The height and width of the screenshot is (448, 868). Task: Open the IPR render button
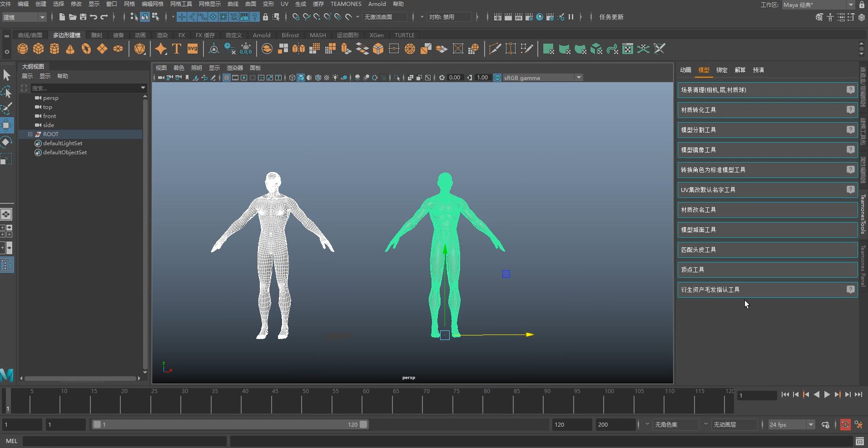[x=519, y=17]
